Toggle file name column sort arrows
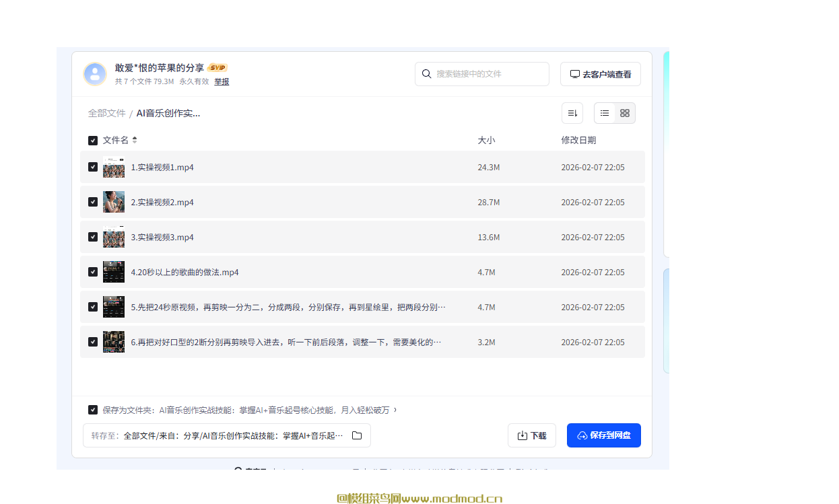Viewport: 839px width, 504px height. tap(135, 140)
